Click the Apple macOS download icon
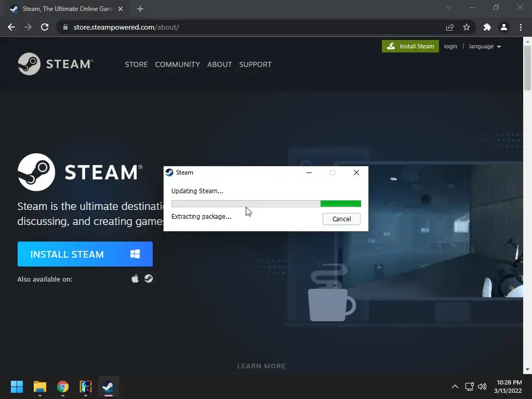 coord(135,279)
